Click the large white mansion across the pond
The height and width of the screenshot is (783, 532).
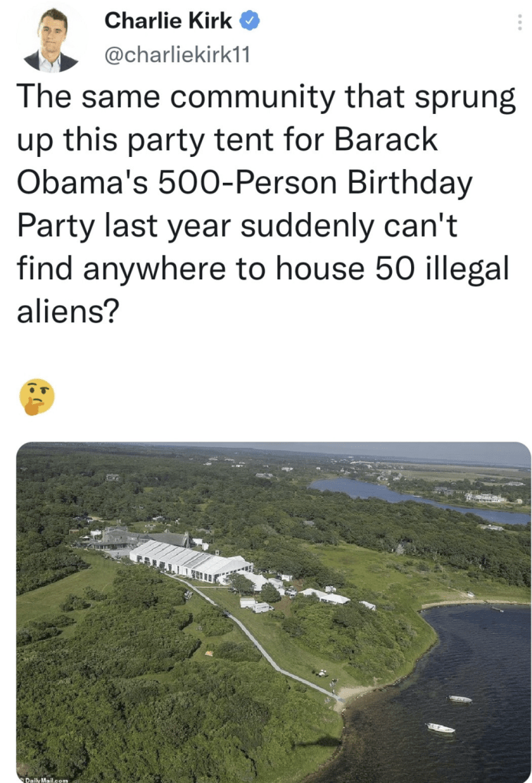coord(485,498)
